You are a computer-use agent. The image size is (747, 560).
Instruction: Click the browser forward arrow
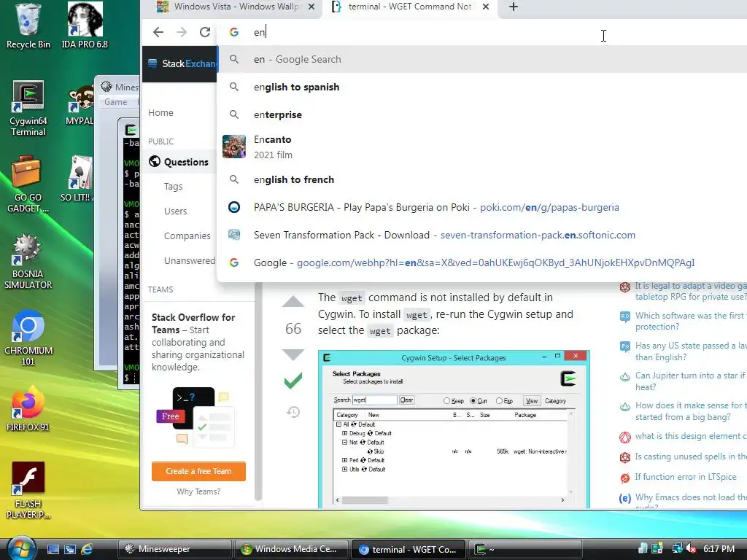coord(182,32)
